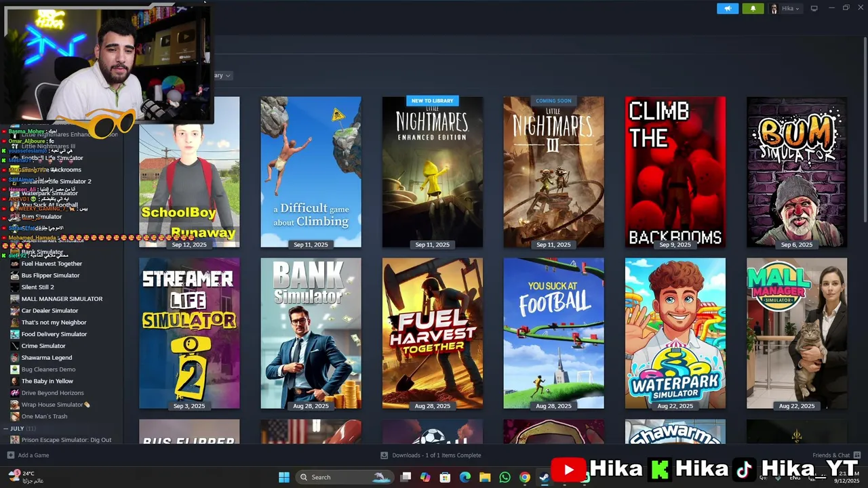Open Waterpark Simulator cover
Image resolution: width=868 pixels, height=488 pixels.
(x=675, y=333)
